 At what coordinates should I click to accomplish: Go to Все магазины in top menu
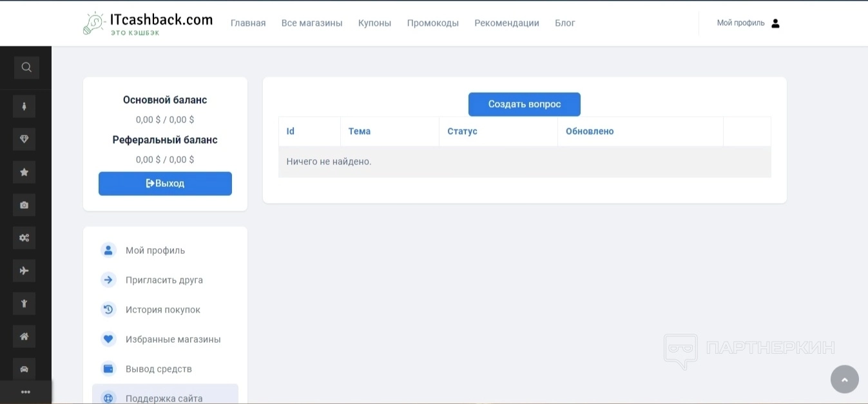[x=312, y=23]
